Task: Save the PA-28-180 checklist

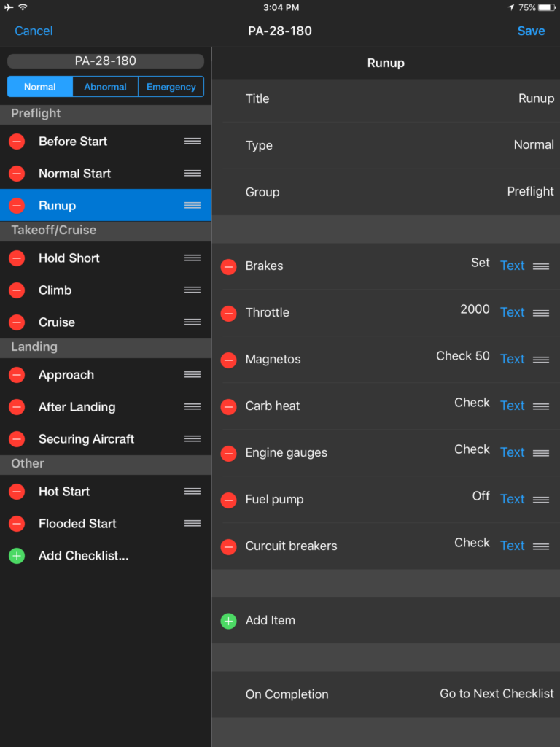Action: pos(531,31)
